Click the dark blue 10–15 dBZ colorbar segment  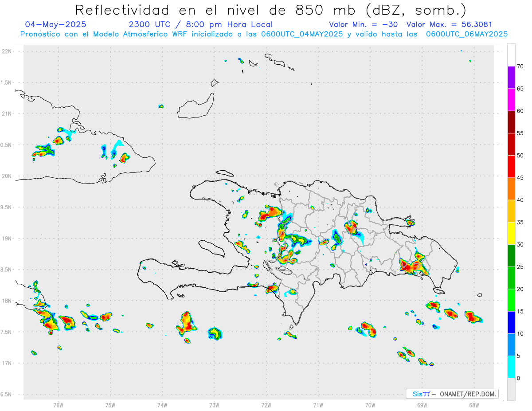tap(511, 322)
